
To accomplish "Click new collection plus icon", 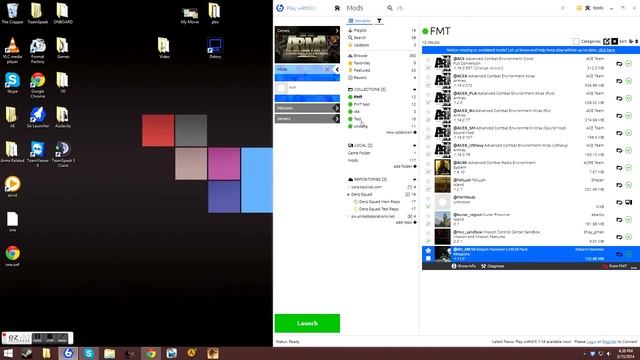I will 415,133.
